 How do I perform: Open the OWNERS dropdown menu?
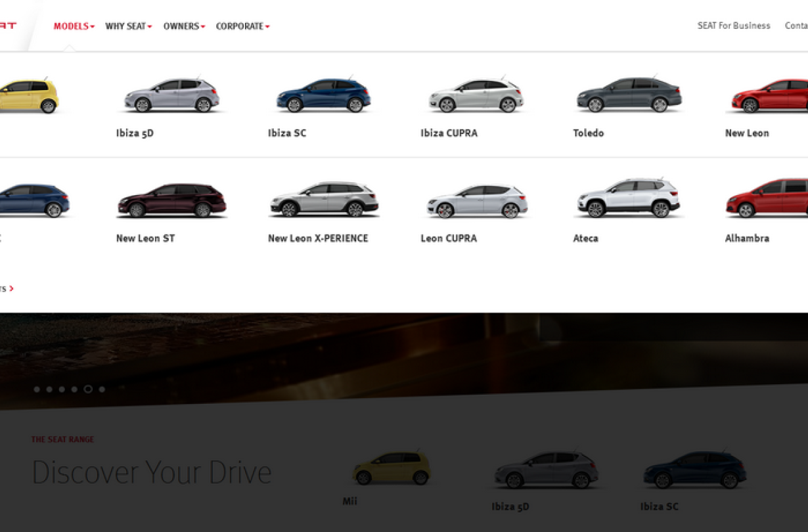(184, 26)
